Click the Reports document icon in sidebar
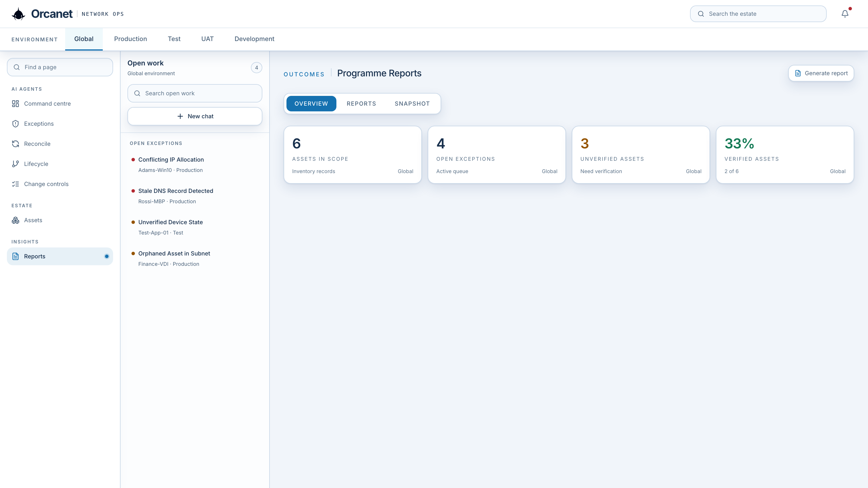The image size is (868, 488). coord(15,256)
